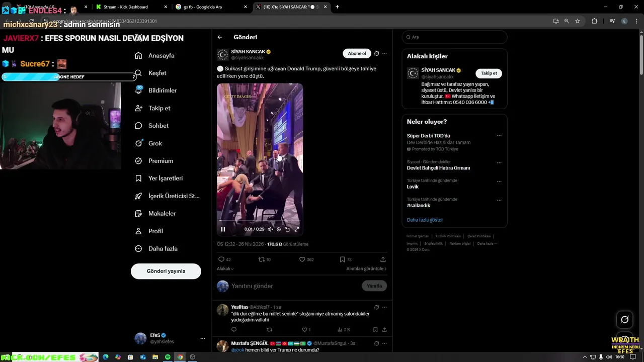
Task: Open Anasayfa home in X sidebar
Action: pyautogui.click(x=154, y=55)
